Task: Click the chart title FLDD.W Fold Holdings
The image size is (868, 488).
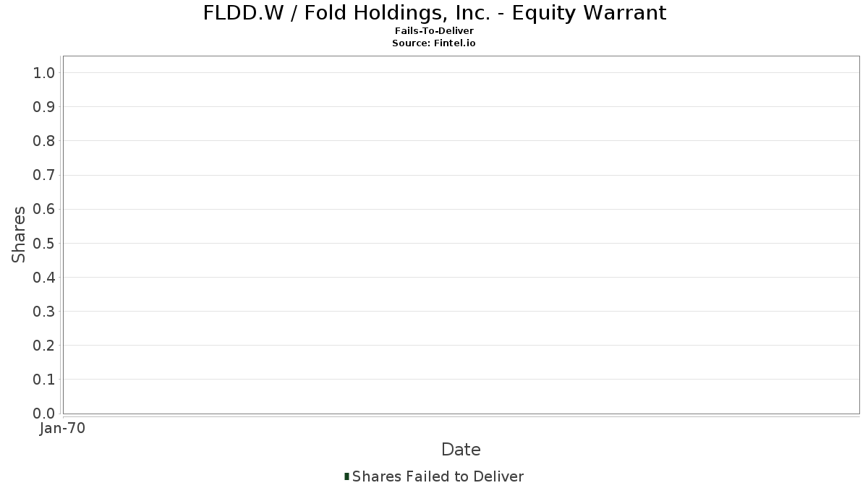Action: (x=434, y=13)
